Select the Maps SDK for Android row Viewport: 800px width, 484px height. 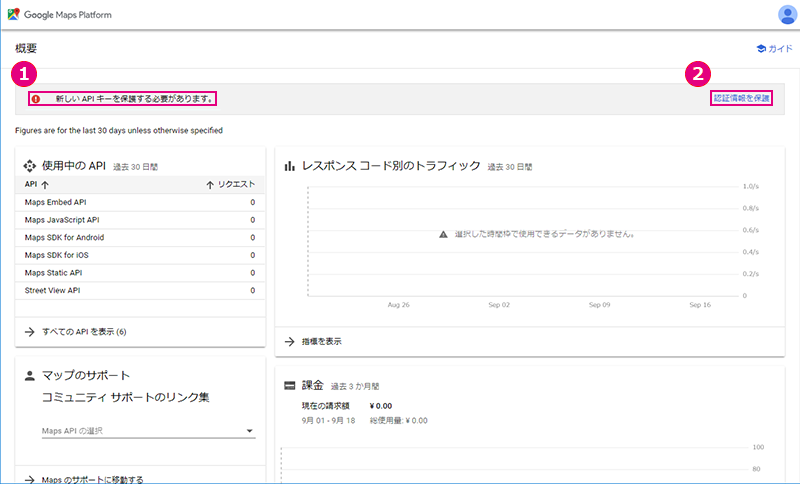140,238
